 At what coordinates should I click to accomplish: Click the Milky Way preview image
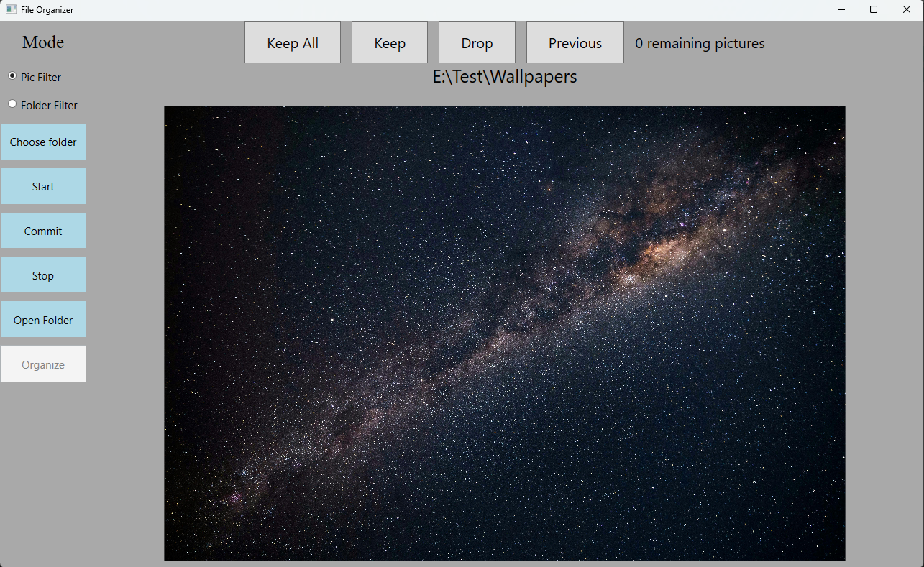pos(504,333)
